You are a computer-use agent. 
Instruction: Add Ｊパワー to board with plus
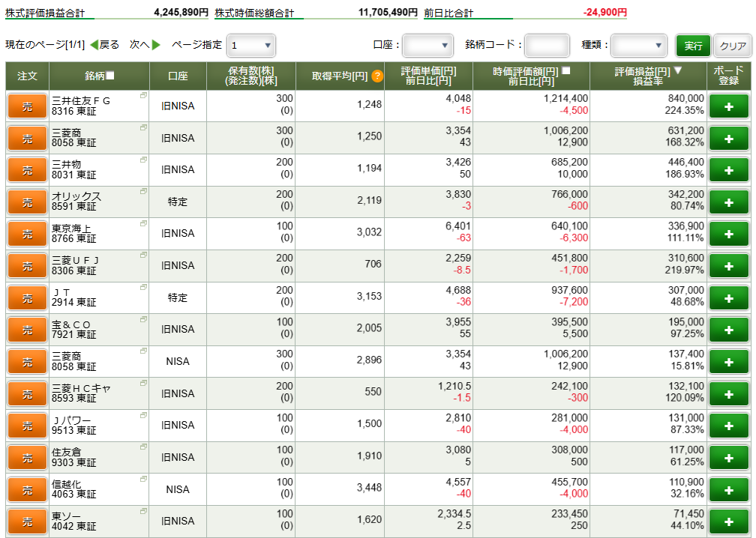(728, 426)
